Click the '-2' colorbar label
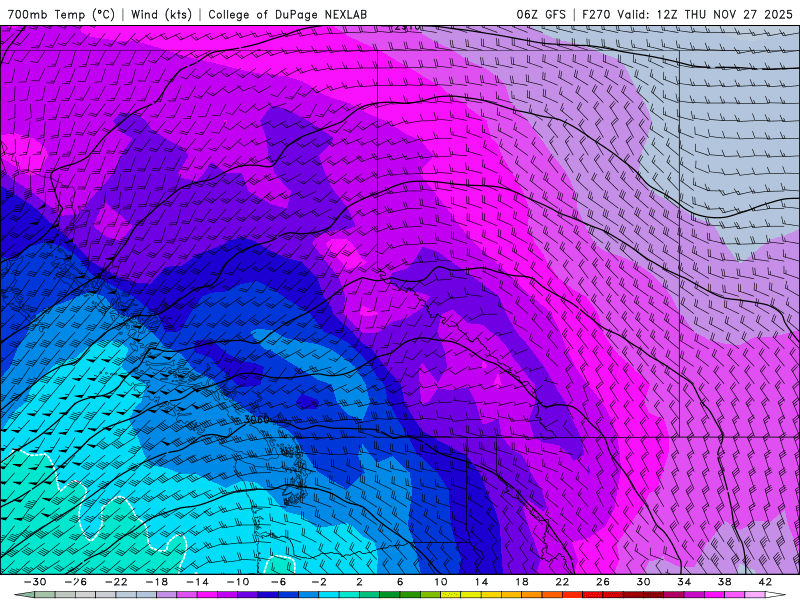The width and height of the screenshot is (800, 600). point(319,582)
